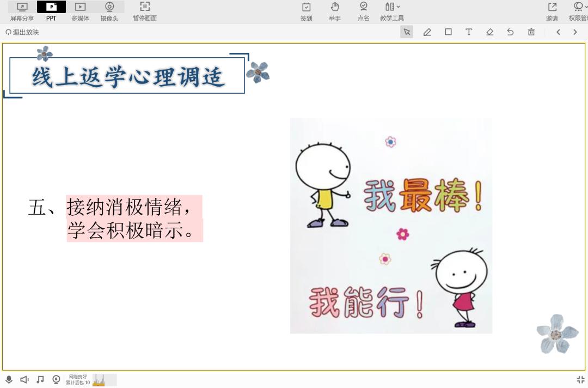Click 退出放映 to exit slideshow
The image size is (588, 388).
click(x=22, y=32)
